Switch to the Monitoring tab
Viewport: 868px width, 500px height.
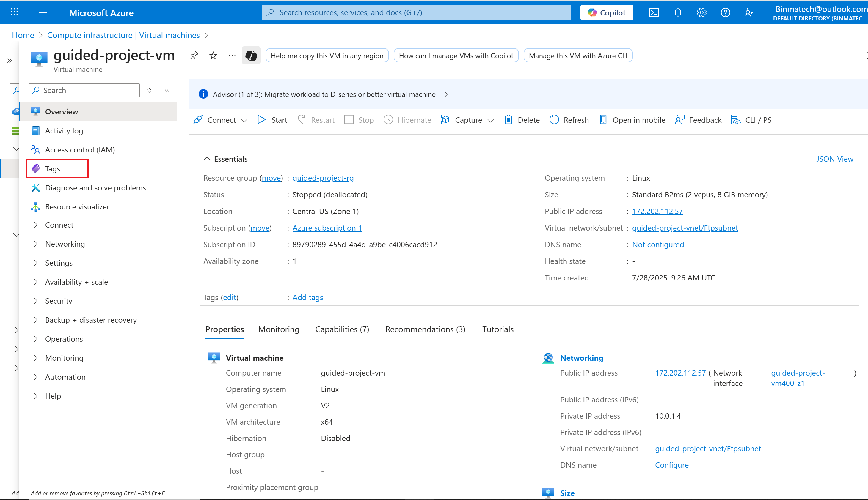tap(279, 329)
